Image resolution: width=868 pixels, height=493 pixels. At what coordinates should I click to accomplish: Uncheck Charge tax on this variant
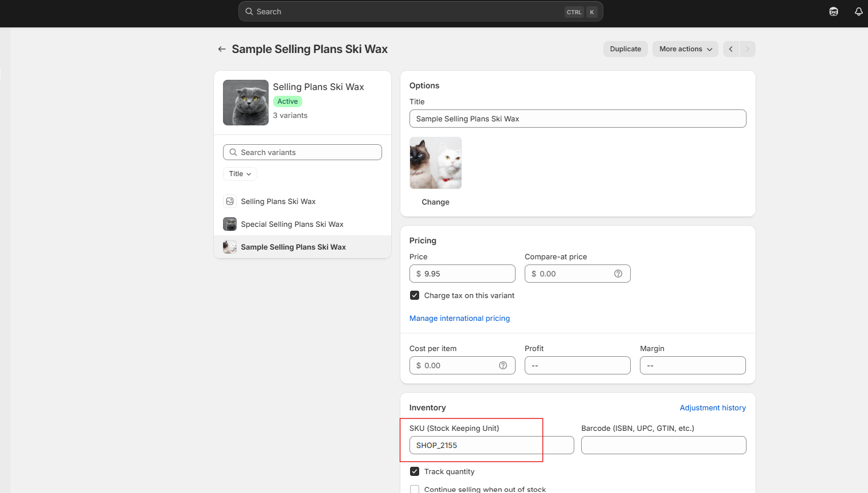(x=415, y=295)
